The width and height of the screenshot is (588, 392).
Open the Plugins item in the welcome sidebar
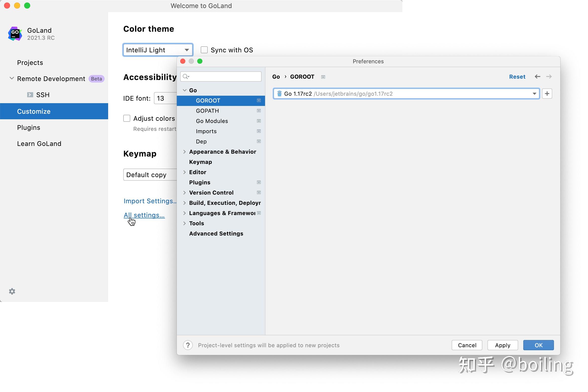point(29,128)
